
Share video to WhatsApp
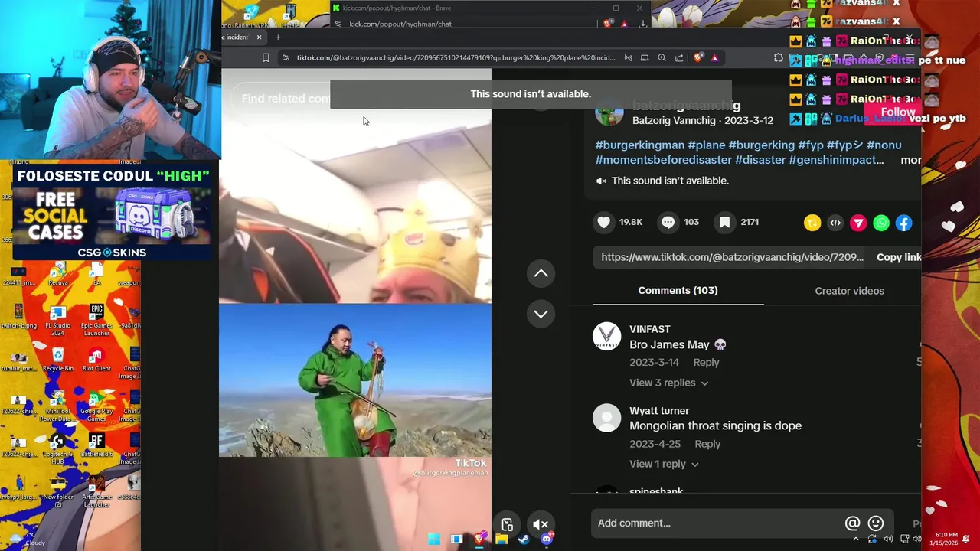click(881, 223)
